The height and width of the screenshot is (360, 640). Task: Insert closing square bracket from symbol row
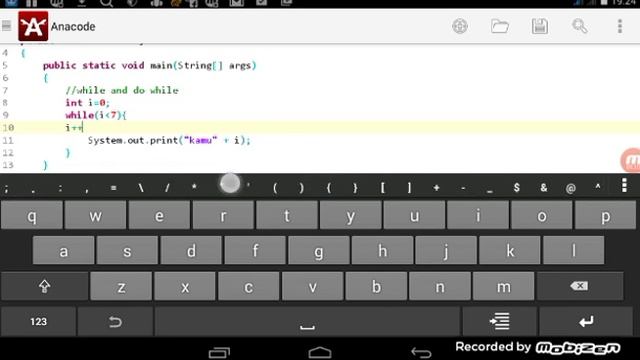tap(409, 188)
